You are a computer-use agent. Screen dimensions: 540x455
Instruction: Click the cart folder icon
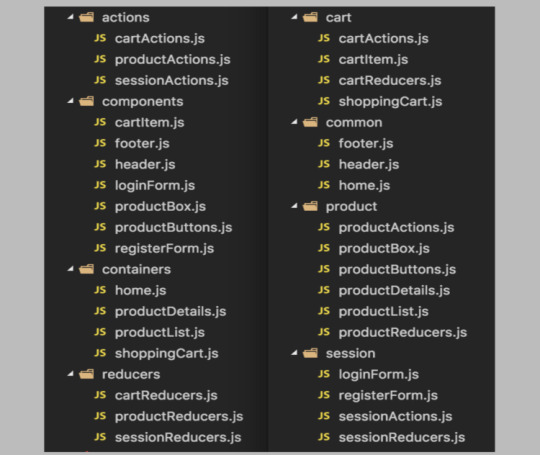[310, 17]
